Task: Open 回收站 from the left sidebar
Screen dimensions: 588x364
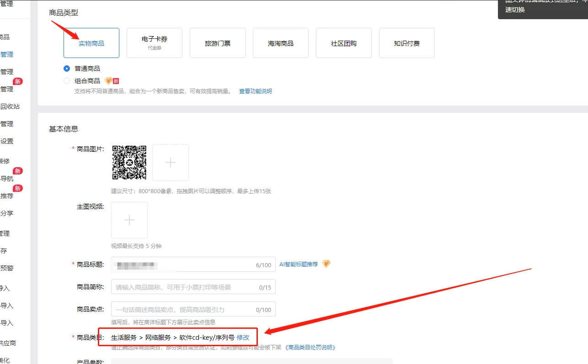Action: tap(11, 106)
